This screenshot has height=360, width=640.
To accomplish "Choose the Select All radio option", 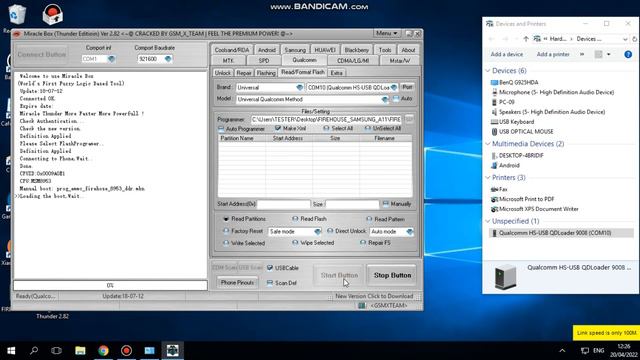I will tap(326, 128).
